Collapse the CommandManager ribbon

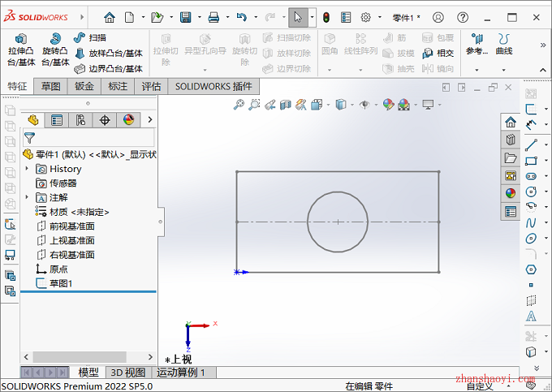click(543, 70)
